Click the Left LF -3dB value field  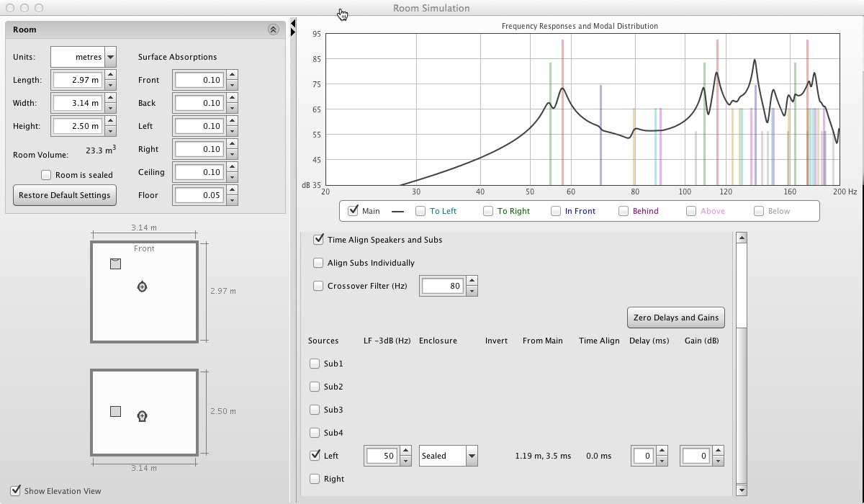pyautogui.click(x=382, y=456)
